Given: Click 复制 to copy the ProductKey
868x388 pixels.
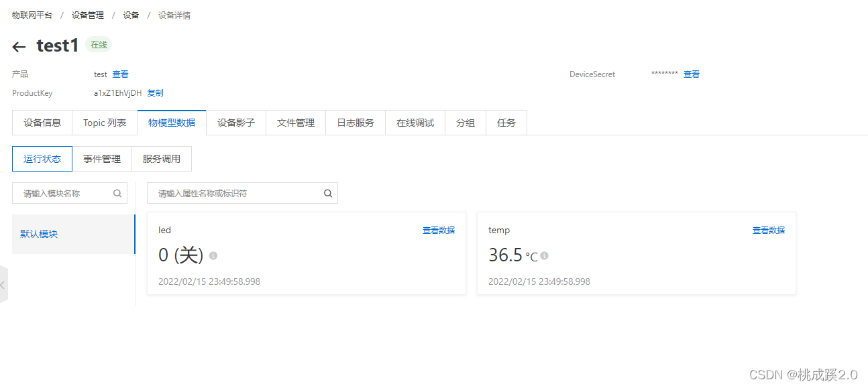Looking at the screenshot, I should pyautogui.click(x=155, y=92).
